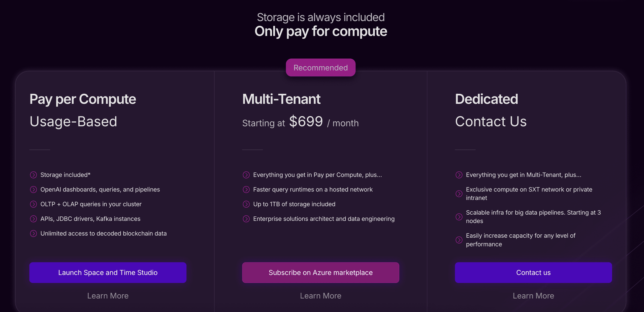
Task: Click the arrow icon beside Storage included
Action: (x=33, y=175)
